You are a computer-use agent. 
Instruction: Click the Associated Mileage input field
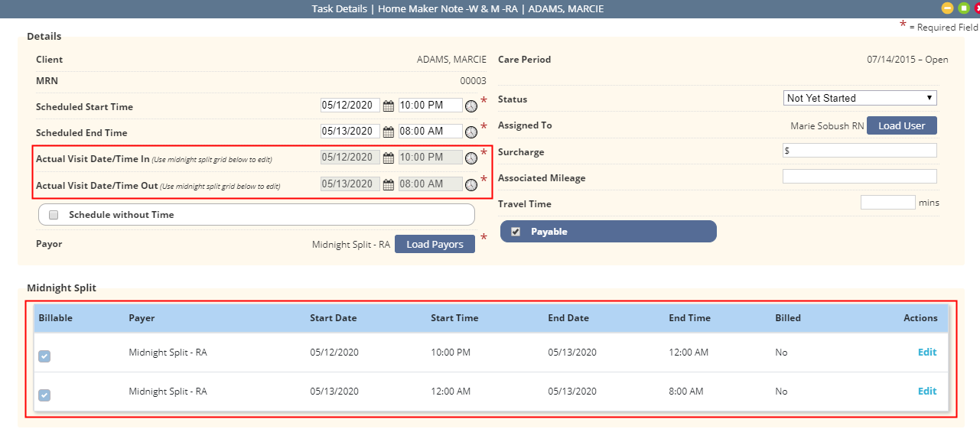click(860, 177)
